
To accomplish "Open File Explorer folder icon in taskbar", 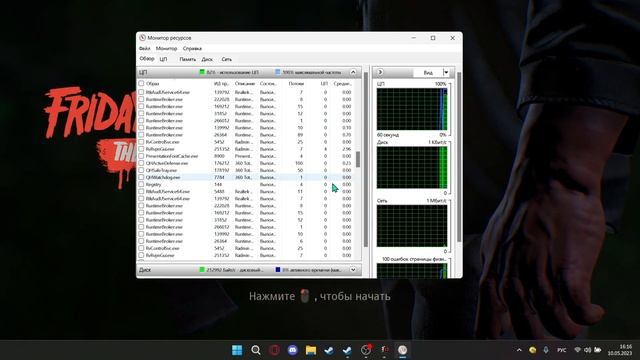I will (311, 350).
